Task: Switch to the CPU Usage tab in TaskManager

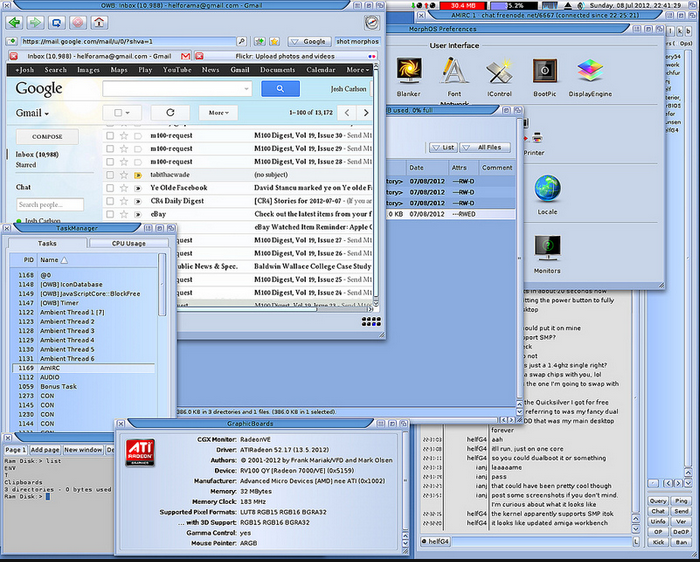Action: (x=129, y=243)
